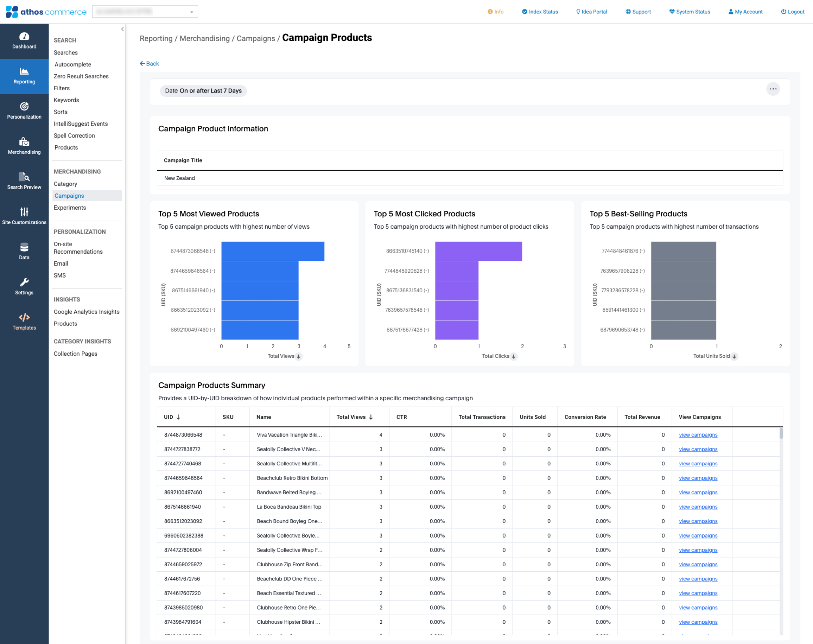This screenshot has height=644, width=813.
Task: Select Experiments in Merchandising menu
Action: (70, 208)
